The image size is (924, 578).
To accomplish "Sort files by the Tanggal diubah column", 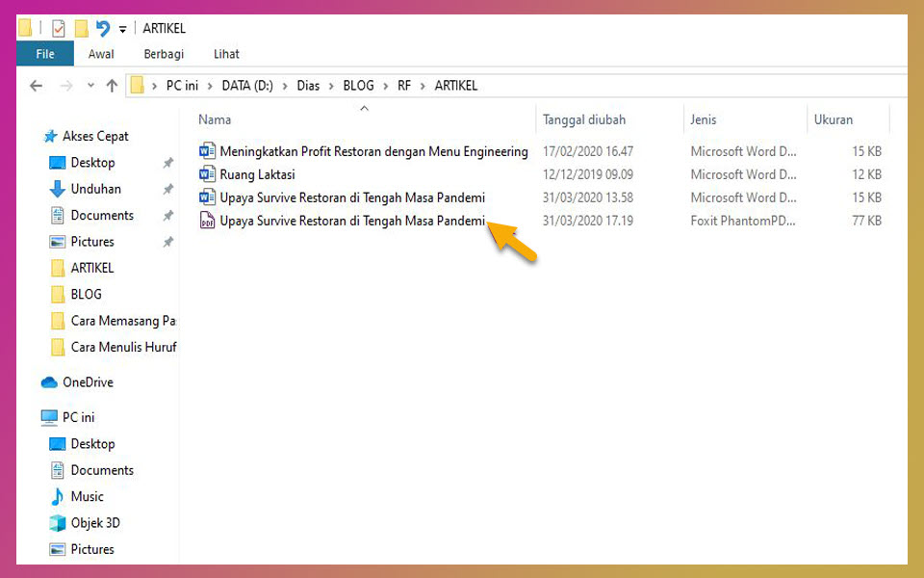I will 583,119.
